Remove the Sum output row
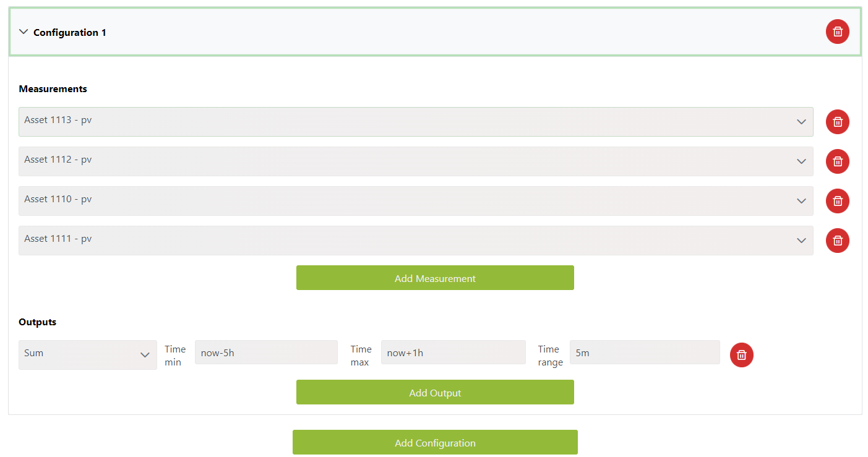Screen dimensions: 868x457 click(x=741, y=355)
